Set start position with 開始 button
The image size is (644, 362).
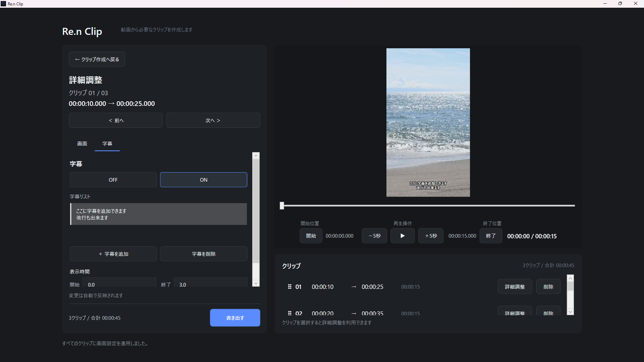pyautogui.click(x=311, y=236)
